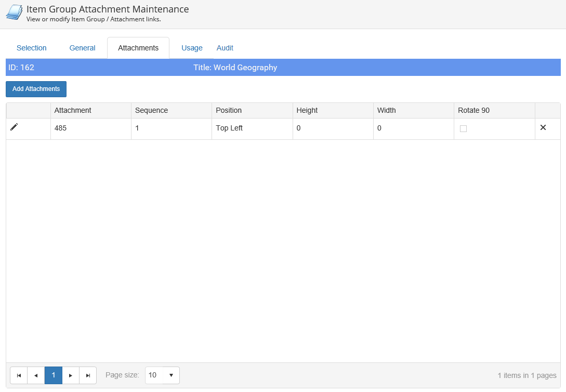The image size is (566, 392).
Task: Click the Item Group Attachment Maintenance logo icon
Action: click(x=14, y=12)
